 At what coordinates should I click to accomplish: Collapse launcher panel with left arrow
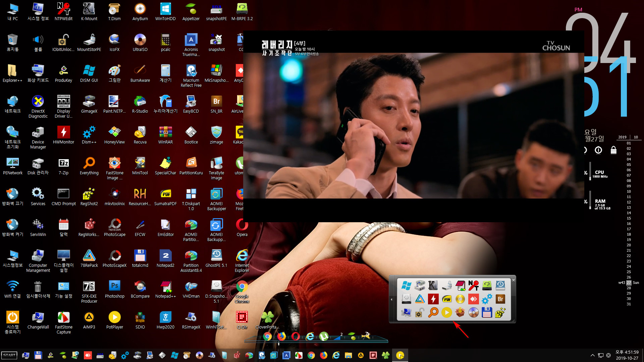click(392, 299)
